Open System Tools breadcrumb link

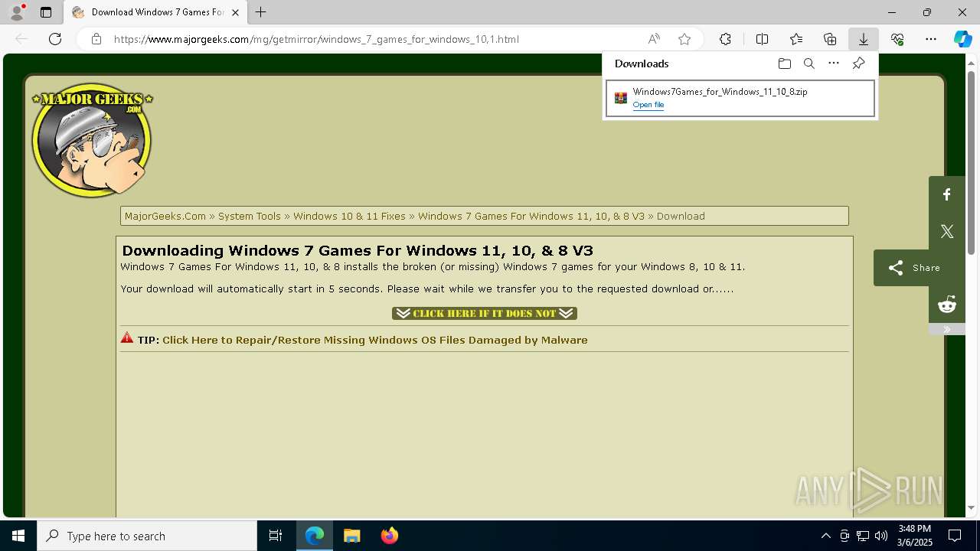click(x=250, y=216)
